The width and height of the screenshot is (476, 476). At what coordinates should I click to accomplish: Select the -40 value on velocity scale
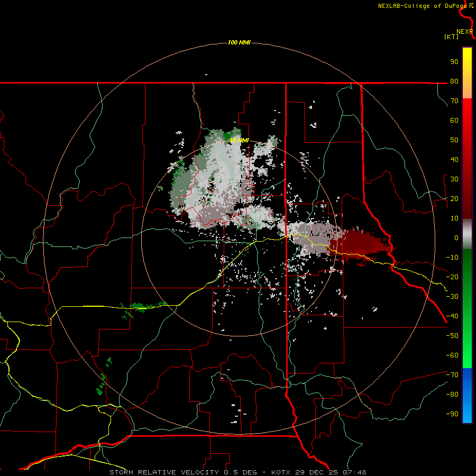(452, 316)
